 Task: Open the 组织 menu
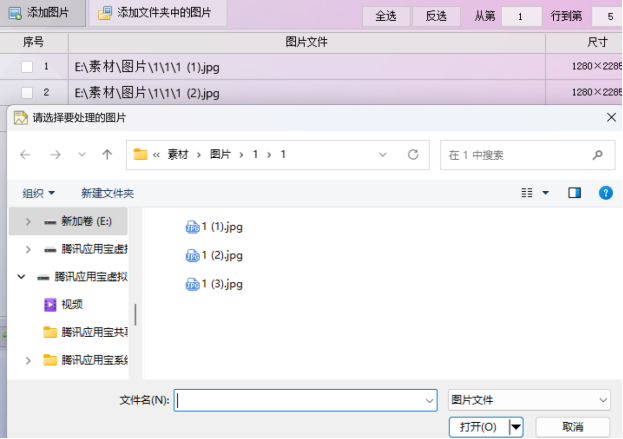pyautogui.click(x=38, y=193)
